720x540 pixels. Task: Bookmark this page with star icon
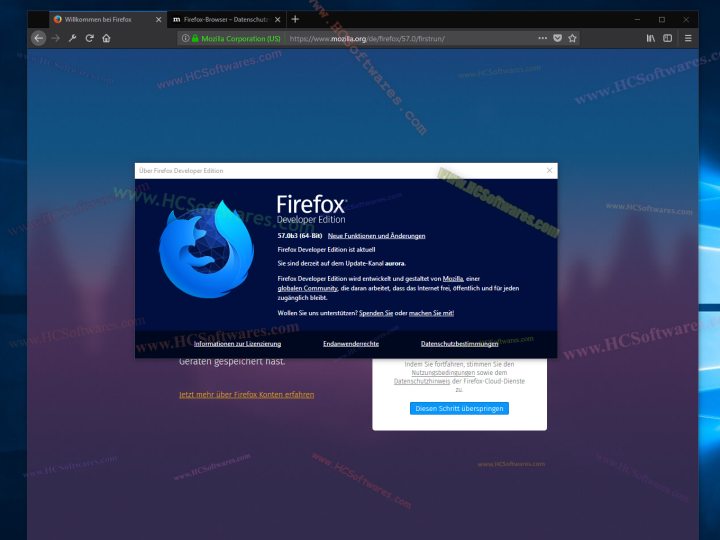coord(572,38)
